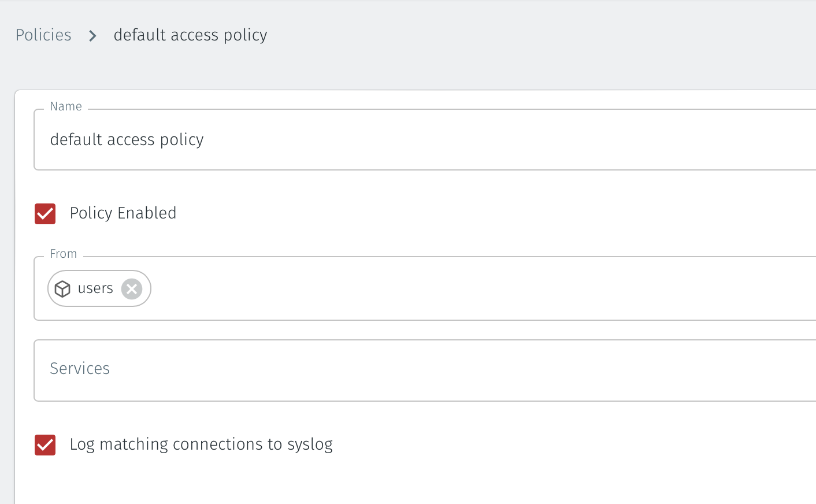Click "Log matching connections to syslog" label
Screen dimensions: 816x504
(x=201, y=444)
